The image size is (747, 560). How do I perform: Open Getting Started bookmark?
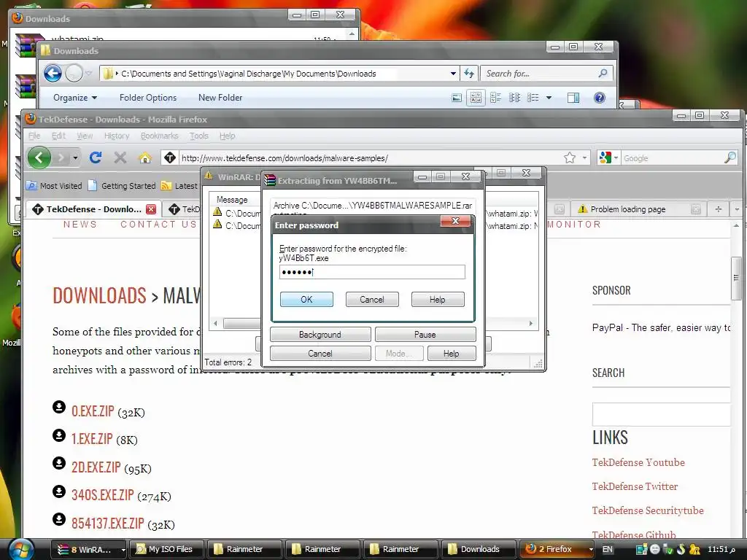122,186
